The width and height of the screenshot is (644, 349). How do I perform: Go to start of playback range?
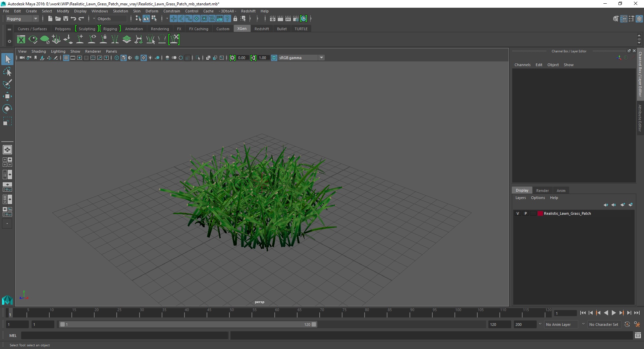583,313
